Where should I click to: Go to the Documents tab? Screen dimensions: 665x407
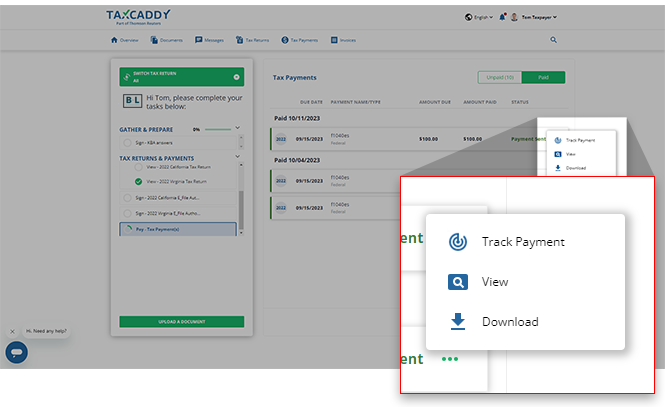[166, 40]
